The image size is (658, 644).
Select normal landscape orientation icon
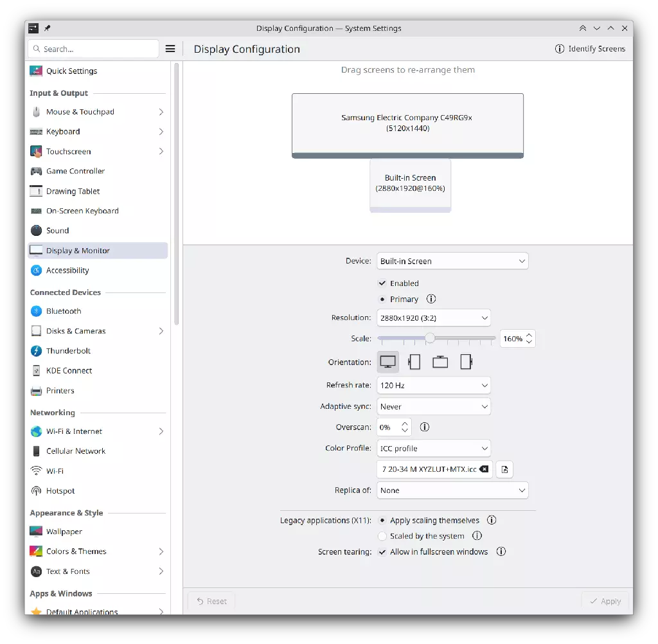point(387,362)
